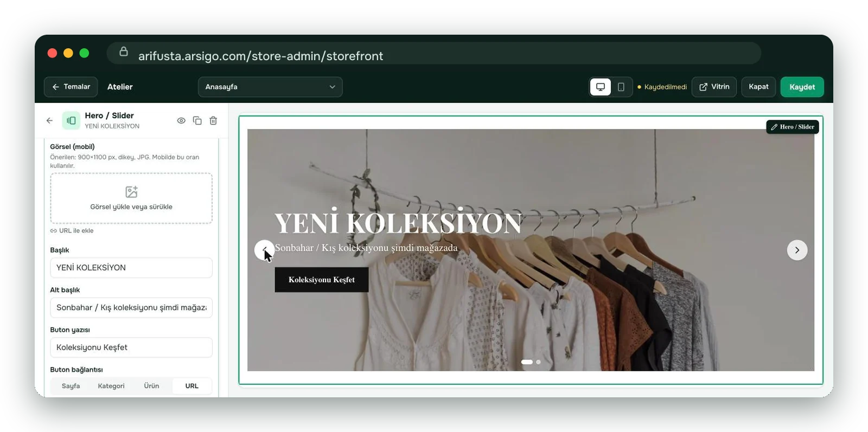Click the YENİ KOLEKSİYON hero heading
The height and width of the screenshot is (432, 868).
(x=398, y=222)
